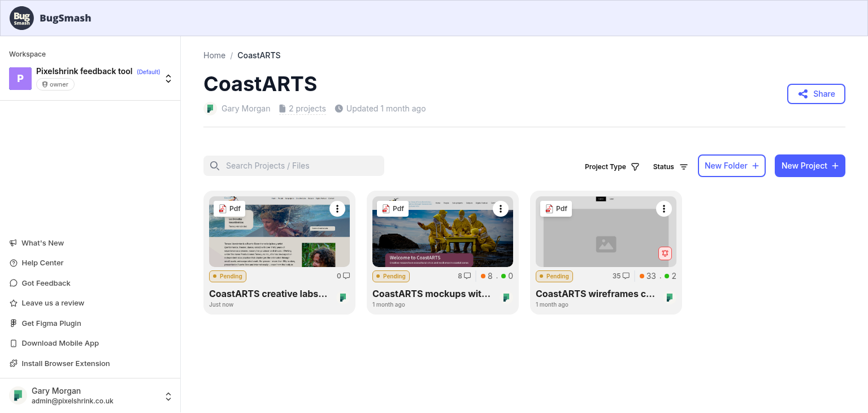This screenshot has width=868, height=413.
Task: Open the What's New megaphone item
Action: pyautogui.click(x=37, y=243)
